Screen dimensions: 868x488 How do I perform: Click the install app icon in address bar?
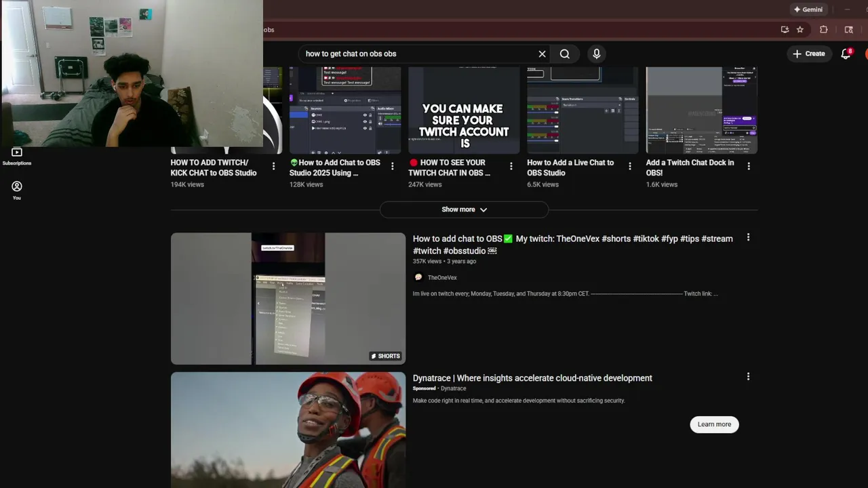click(x=785, y=30)
